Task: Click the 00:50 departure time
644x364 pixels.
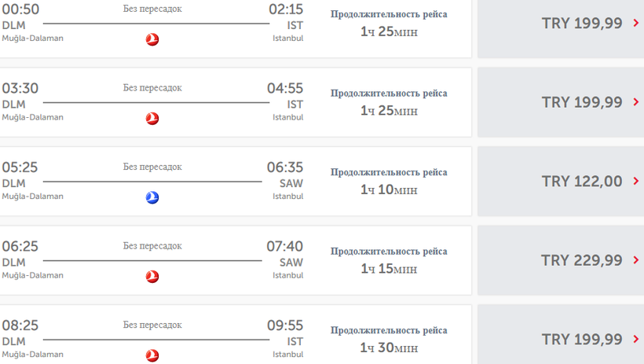Action: pos(20,9)
